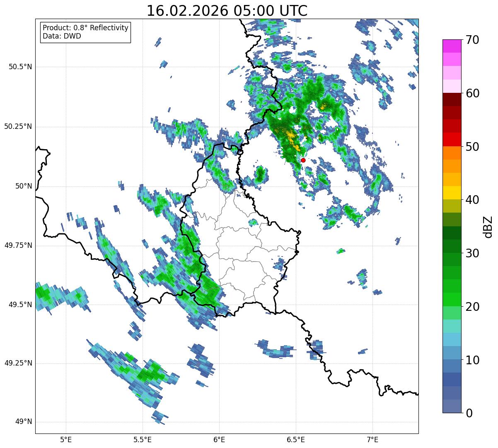Click the red radar site marker
The width and height of the screenshot is (498, 448).
[303, 160]
